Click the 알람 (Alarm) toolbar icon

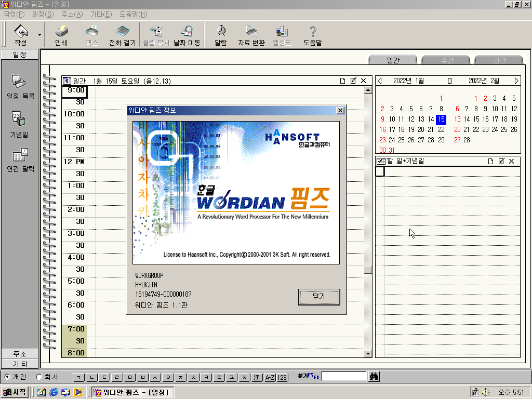coord(221,35)
